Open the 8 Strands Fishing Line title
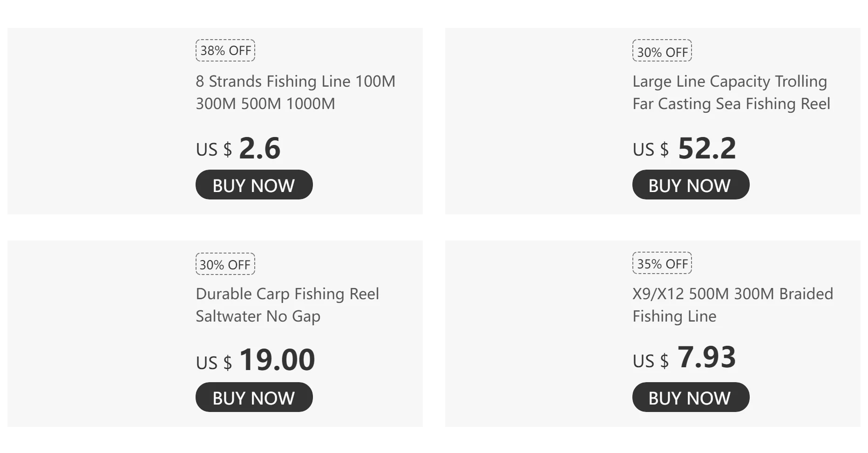This screenshot has width=868, height=453. (x=295, y=92)
